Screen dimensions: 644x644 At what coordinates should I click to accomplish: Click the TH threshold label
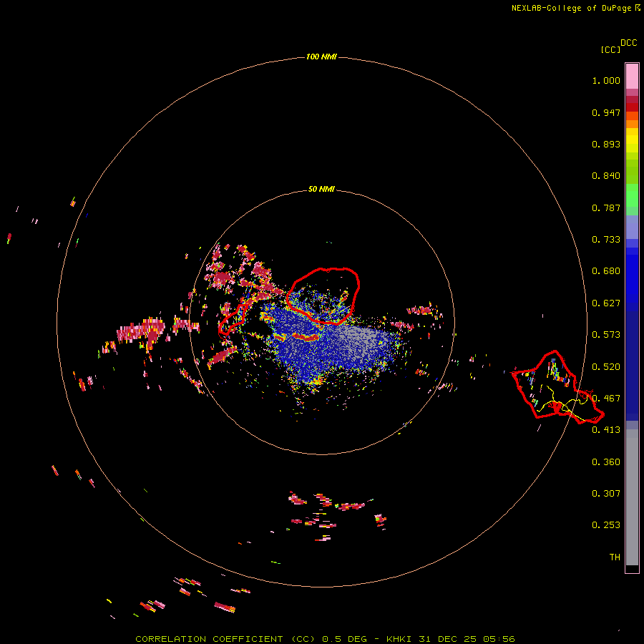[x=615, y=557]
